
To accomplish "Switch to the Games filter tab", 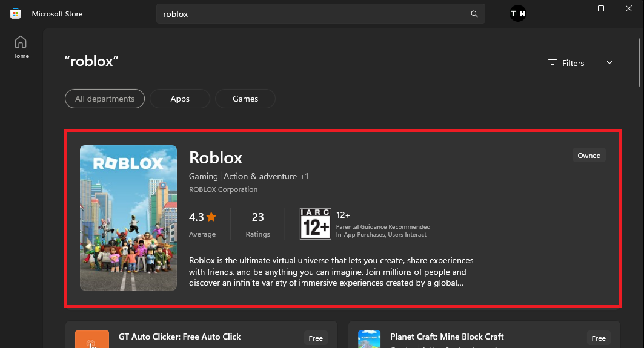I will (x=245, y=99).
